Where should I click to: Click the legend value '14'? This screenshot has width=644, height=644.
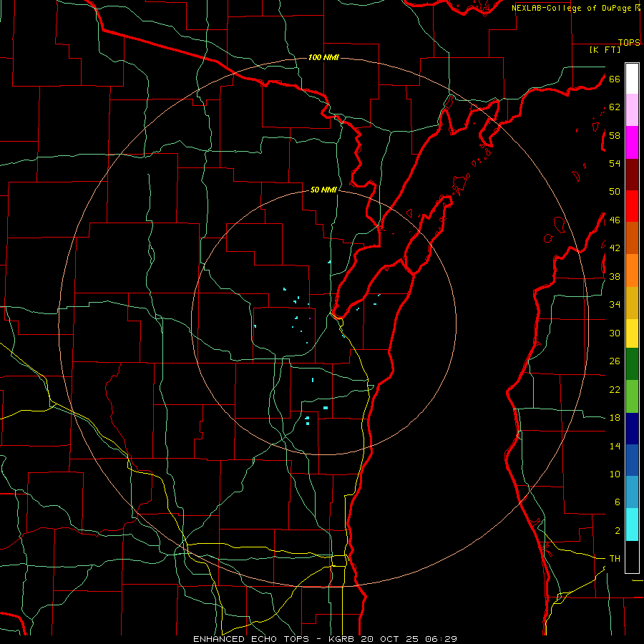coord(615,446)
